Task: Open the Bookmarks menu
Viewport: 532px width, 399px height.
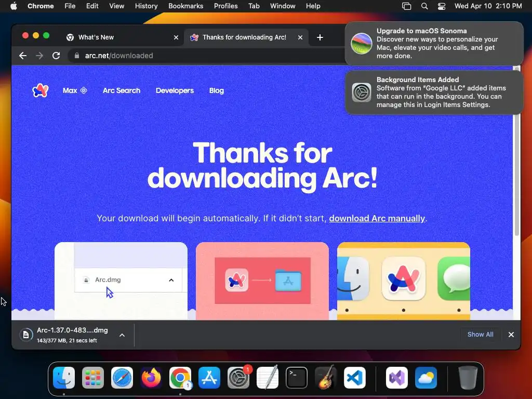Action: (x=185, y=6)
